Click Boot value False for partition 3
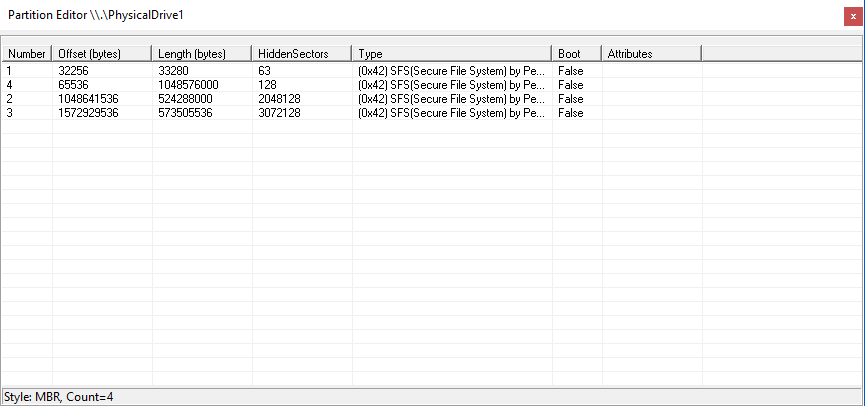Screen dimensions: 865x406 pyautogui.click(x=570, y=113)
